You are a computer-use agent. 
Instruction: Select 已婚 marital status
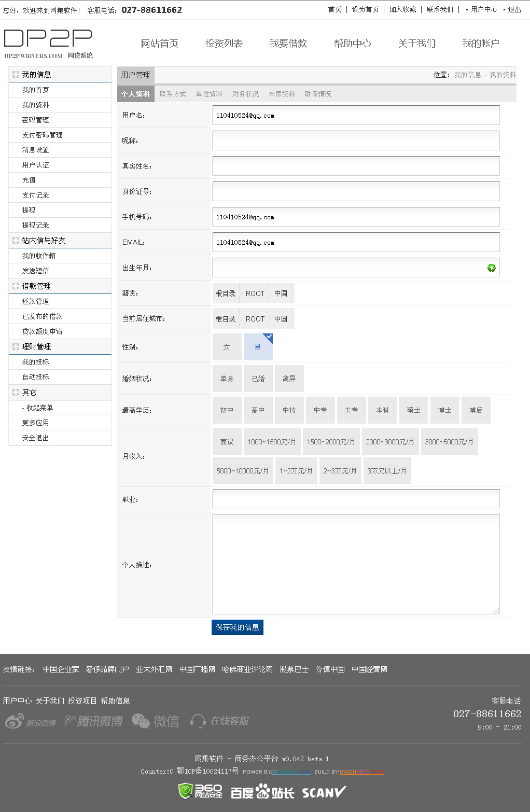coord(258,379)
